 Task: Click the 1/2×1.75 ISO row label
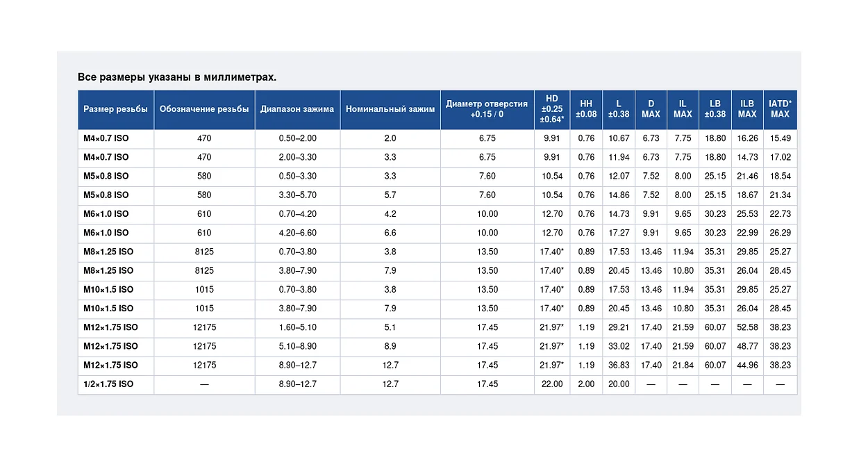[x=108, y=384]
